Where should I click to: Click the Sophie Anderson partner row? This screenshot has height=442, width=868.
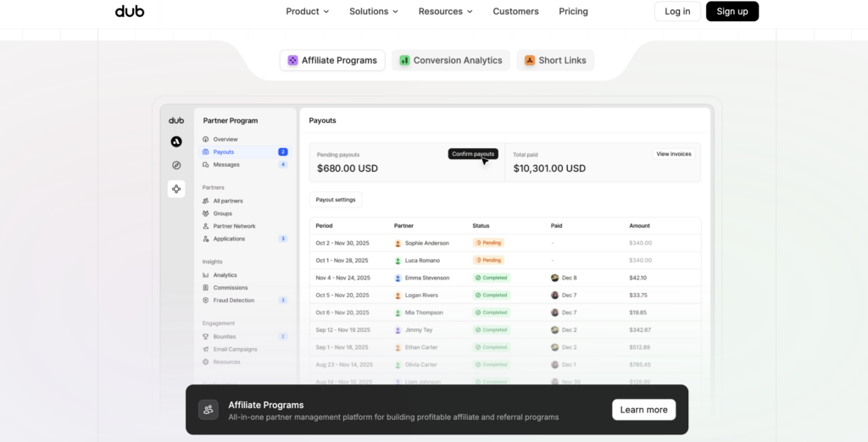point(505,243)
